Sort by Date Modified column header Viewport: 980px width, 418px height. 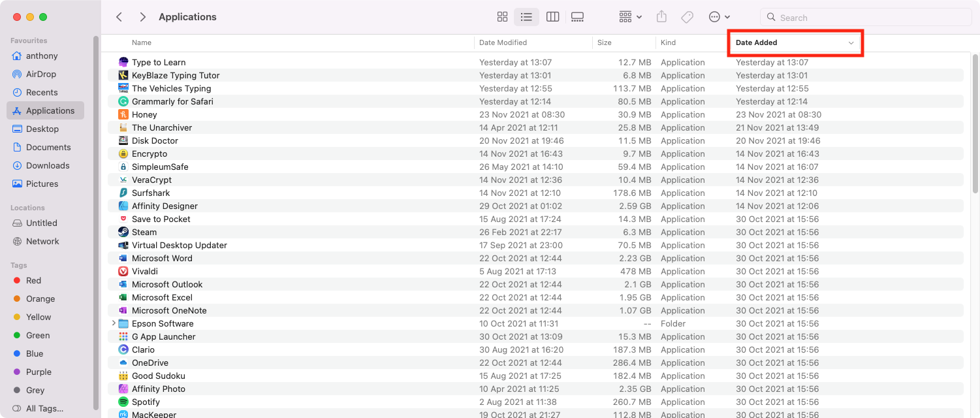point(503,42)
